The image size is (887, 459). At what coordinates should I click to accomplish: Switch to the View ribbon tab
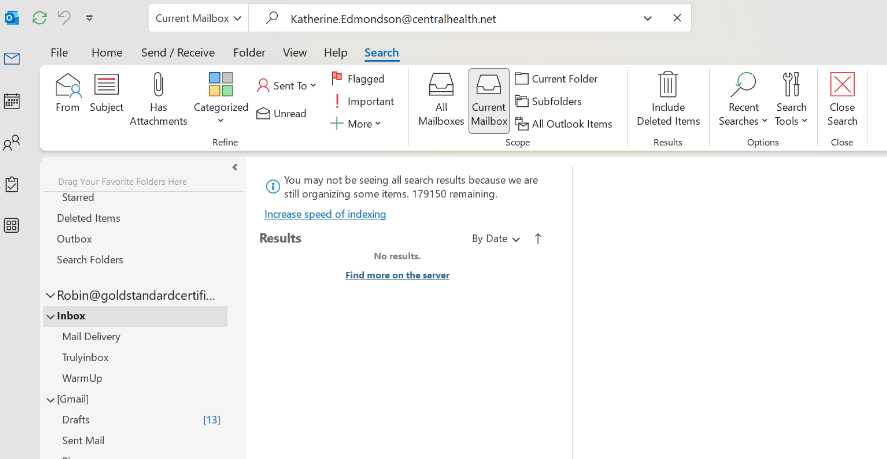[x=295, y=53]
